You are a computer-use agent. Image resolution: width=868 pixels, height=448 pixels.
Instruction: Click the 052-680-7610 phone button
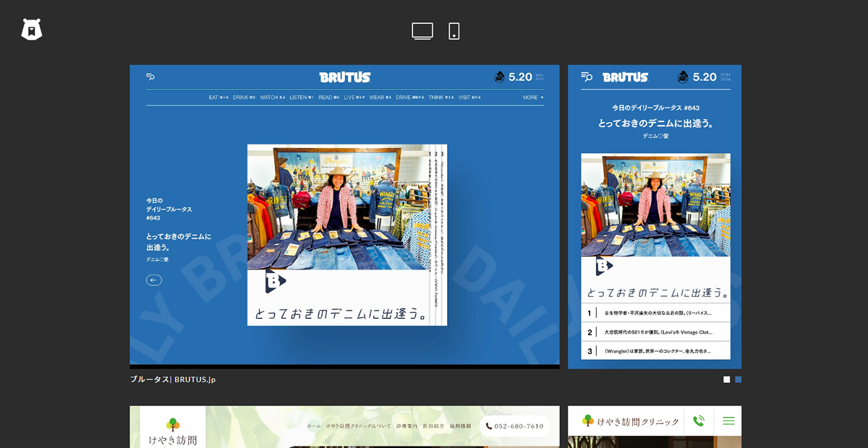(x=514, y=426)
